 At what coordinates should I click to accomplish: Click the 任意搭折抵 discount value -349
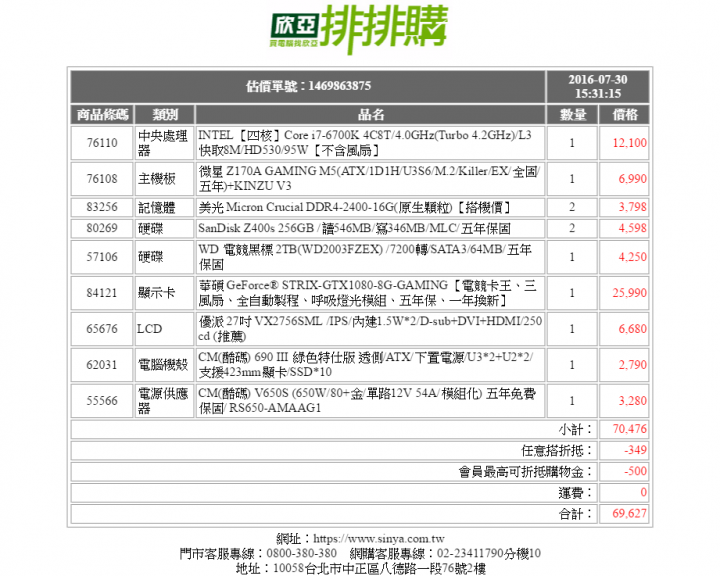tap(635, 450)
